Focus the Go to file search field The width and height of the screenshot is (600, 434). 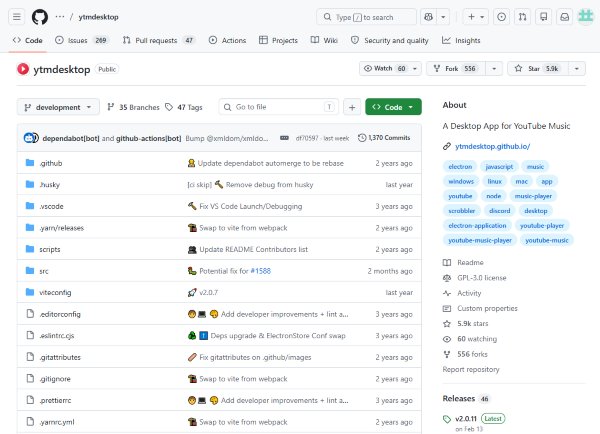[x=279, y=107]
